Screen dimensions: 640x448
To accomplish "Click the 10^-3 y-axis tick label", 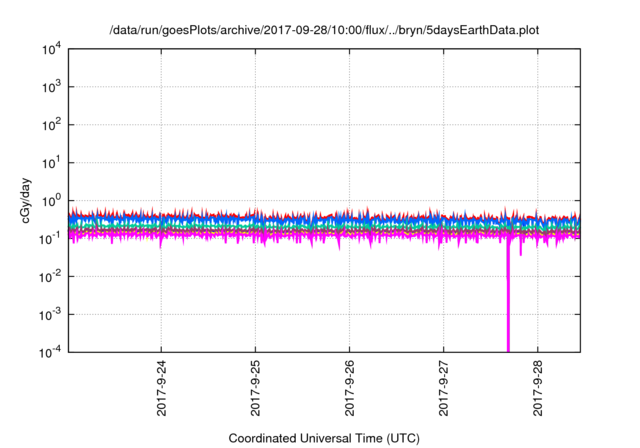I will coord(50,315).
